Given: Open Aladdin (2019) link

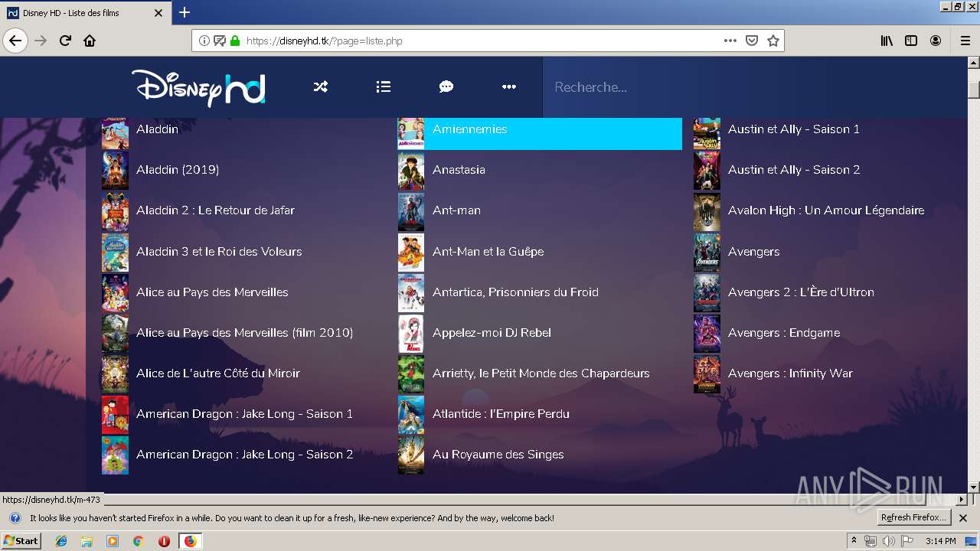Looking at the screenshot, I should click(x=178, y=169).
